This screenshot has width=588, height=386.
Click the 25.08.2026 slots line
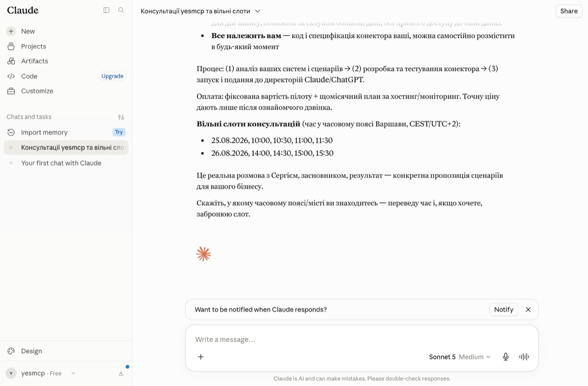click(x=272, y=140)
